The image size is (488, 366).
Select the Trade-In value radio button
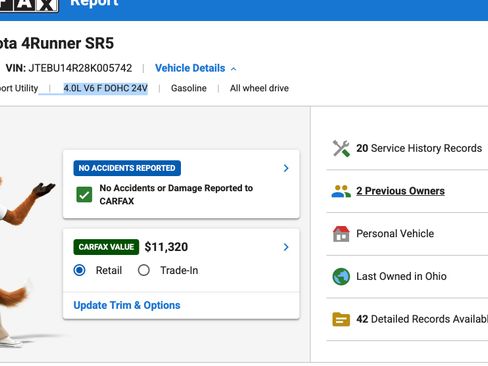[144, 270]
